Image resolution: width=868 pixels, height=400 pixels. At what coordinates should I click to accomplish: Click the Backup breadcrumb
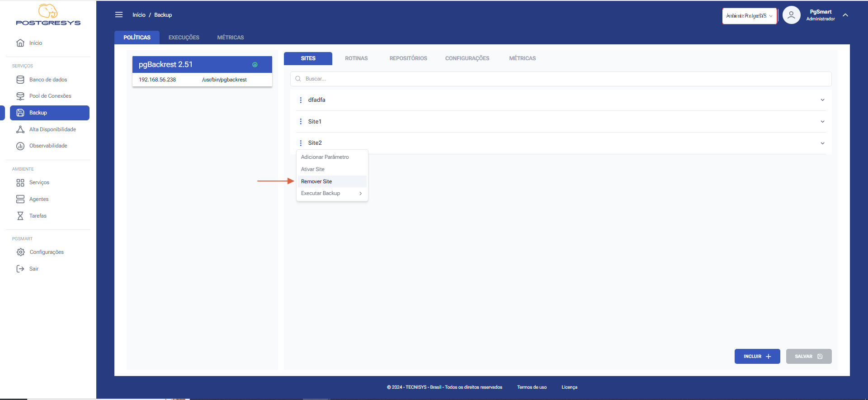pyautogui.click(x=163, y=15)
